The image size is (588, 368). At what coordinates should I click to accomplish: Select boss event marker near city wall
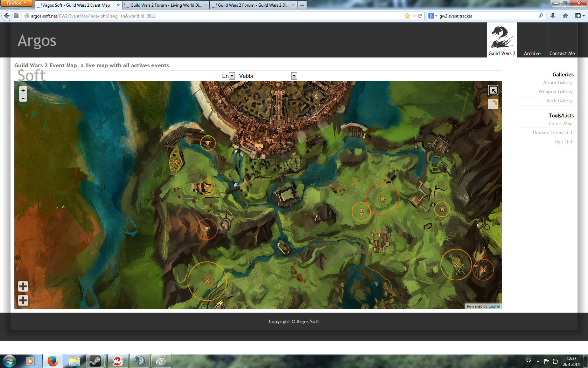[x=208, y=143]
